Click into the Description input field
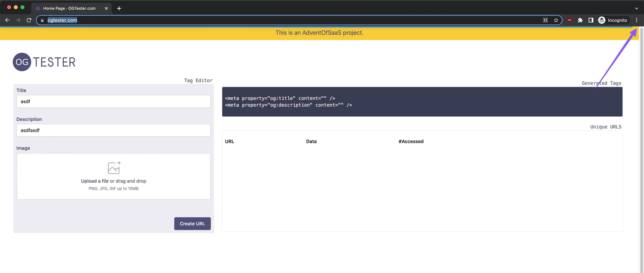Image resolution: width=644 pixels, height=273 pixels. click(x=114, y=130)
